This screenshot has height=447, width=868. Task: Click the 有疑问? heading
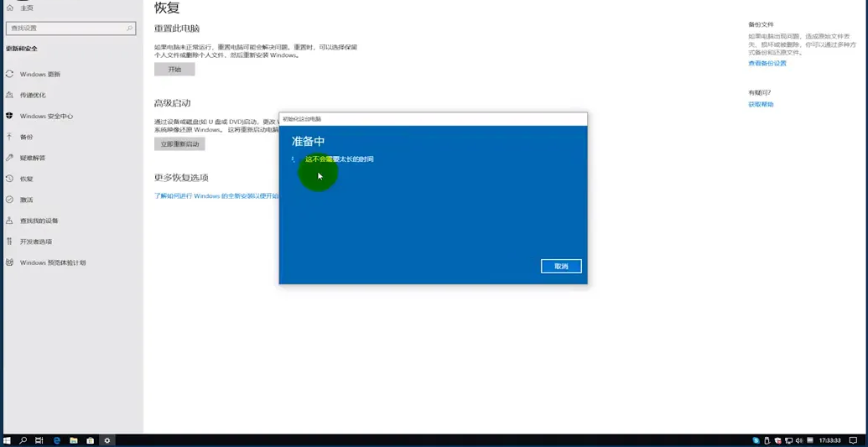point(760,92)
